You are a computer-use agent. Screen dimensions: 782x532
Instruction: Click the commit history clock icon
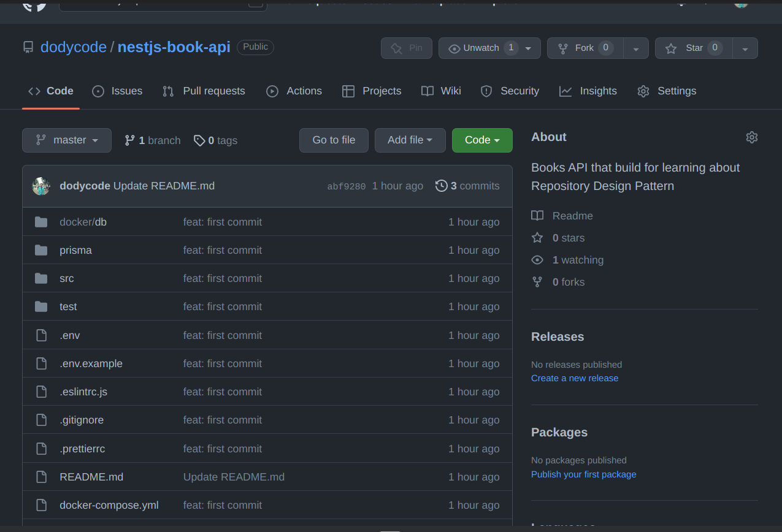point(442,186)
